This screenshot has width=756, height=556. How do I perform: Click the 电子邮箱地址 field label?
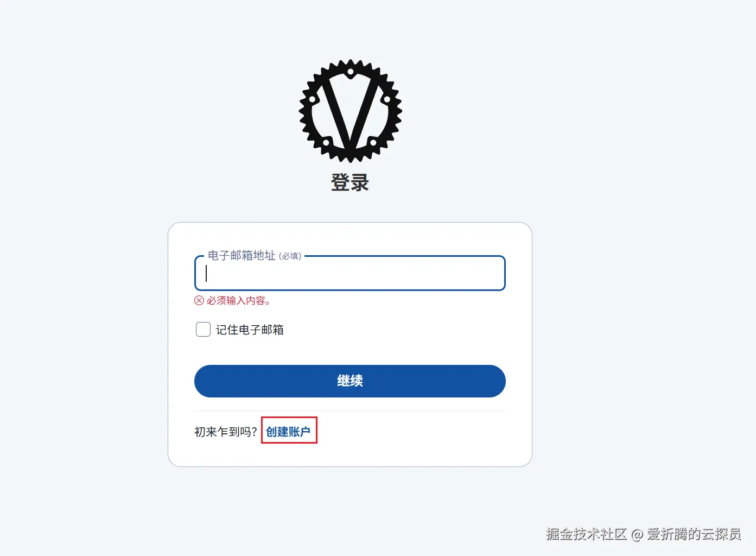pyautogui.click(x=242, y=256)
